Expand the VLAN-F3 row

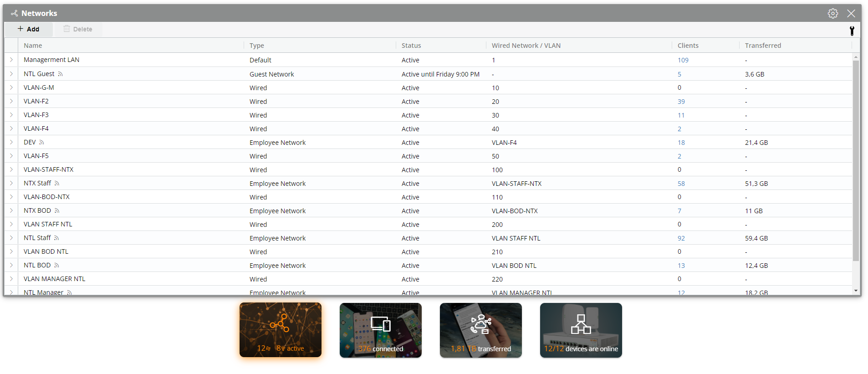coord(11,115)
